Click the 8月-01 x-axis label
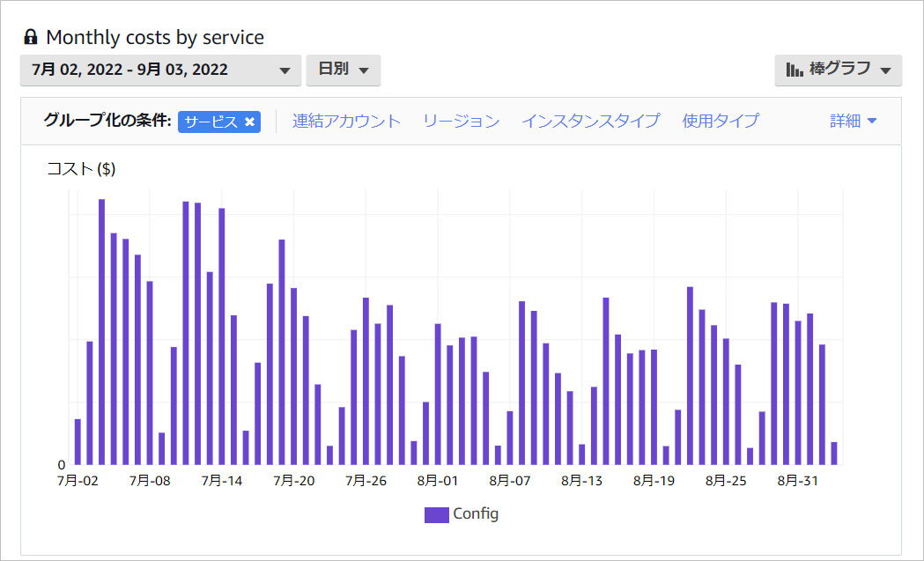Screen dimensions: 924x561 (x=438, y=481)
